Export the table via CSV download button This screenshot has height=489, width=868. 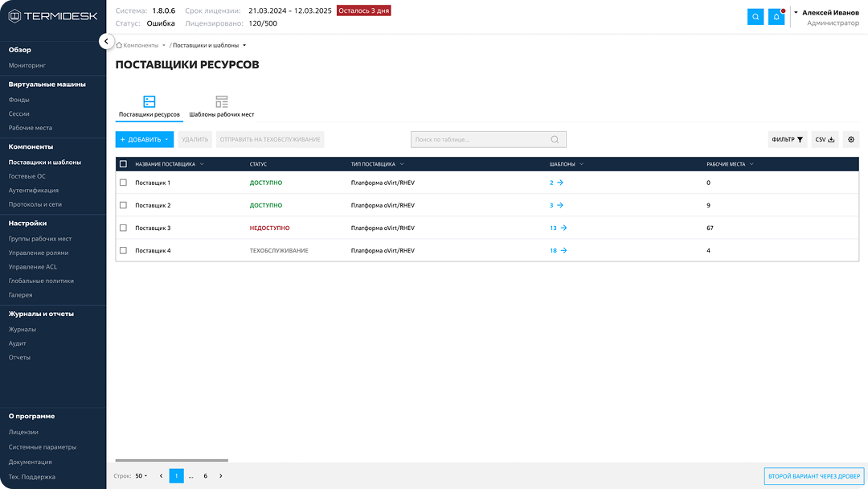tap(825, 140)
